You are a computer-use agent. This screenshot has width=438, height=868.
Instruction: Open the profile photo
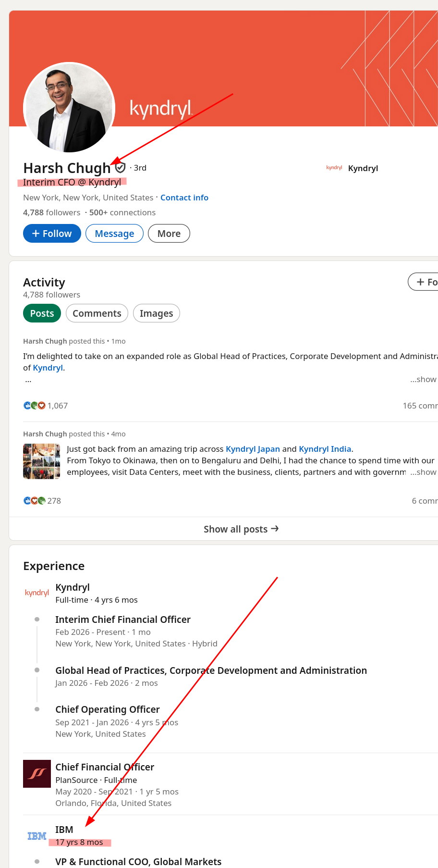click(69, 108)
